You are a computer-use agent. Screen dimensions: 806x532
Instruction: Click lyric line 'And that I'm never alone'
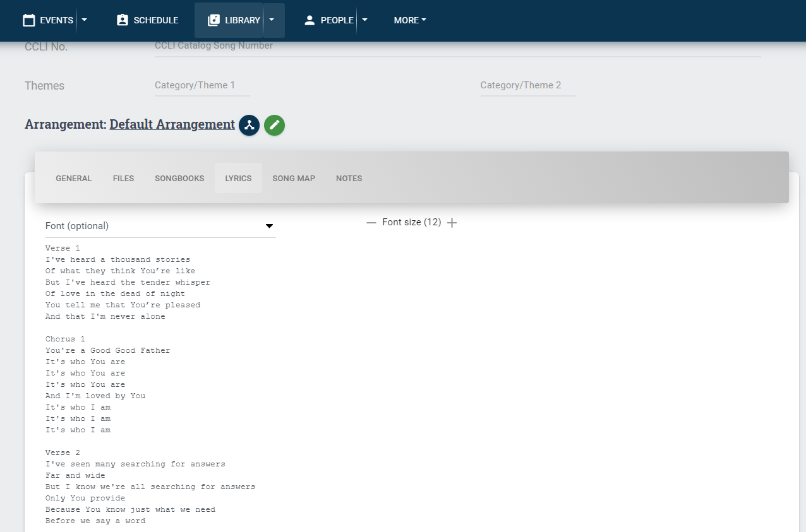pos(105,317)
